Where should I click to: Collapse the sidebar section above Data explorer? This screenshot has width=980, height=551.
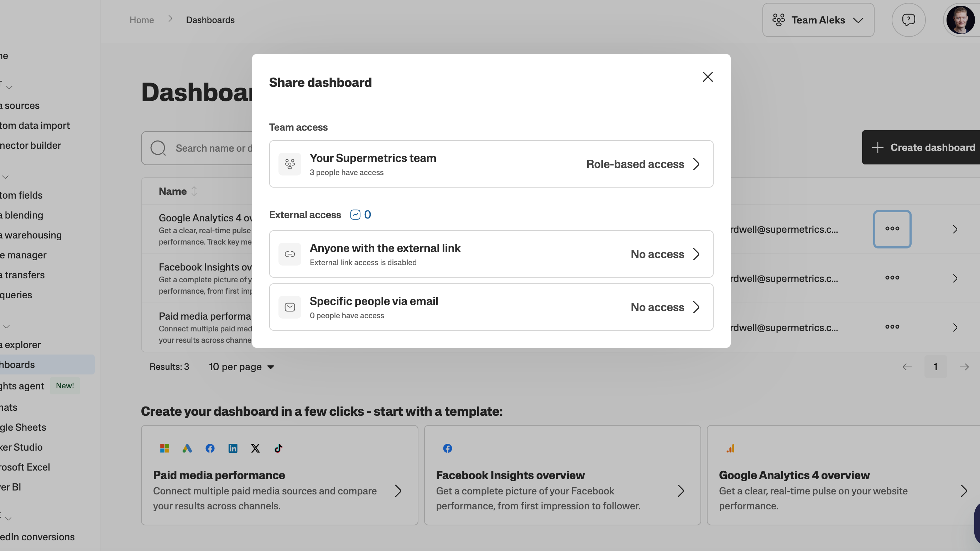6,326
